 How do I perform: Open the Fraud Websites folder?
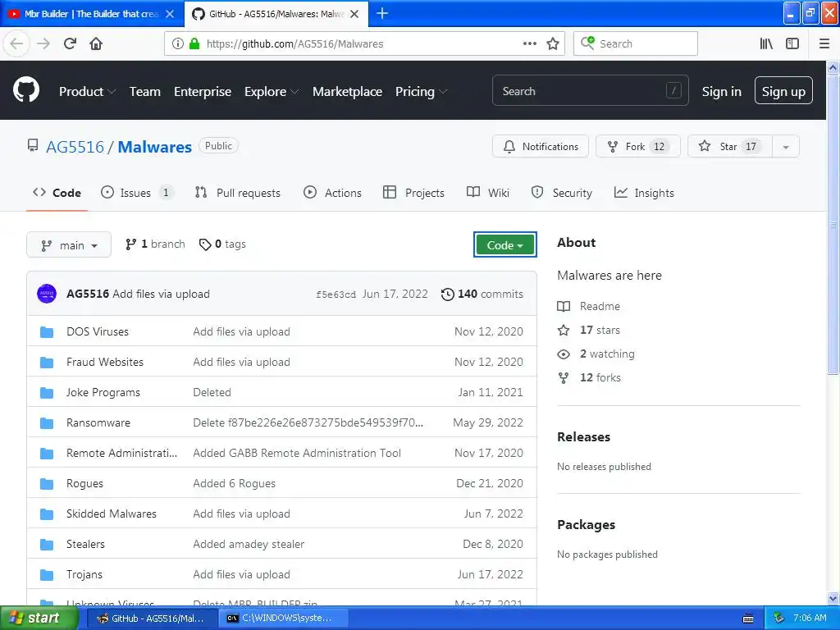tap(105, 362)
